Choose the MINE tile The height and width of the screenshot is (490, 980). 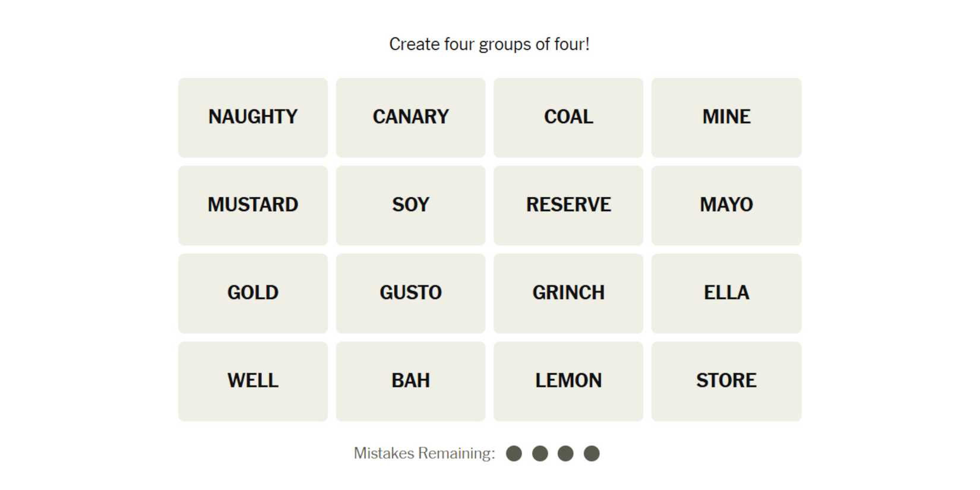[x=726, y=117]
